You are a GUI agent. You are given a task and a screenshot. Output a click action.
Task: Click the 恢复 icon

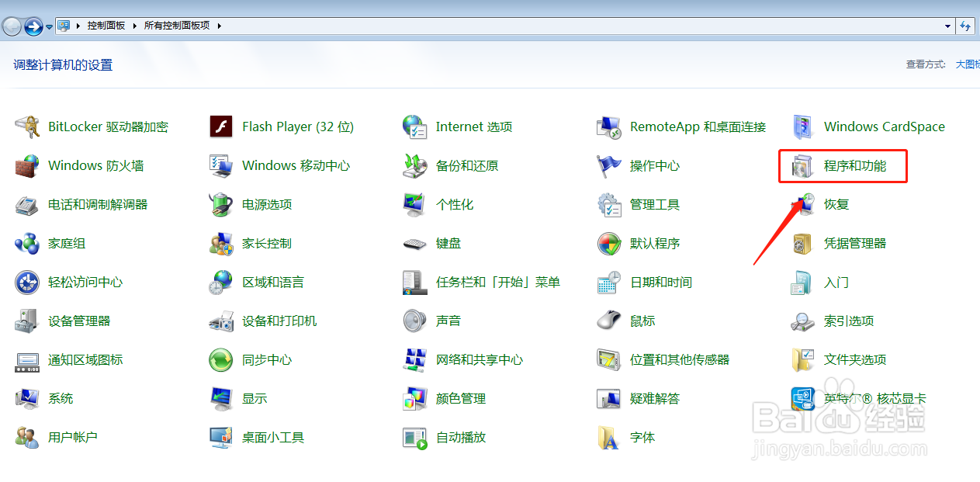point(803,204)
